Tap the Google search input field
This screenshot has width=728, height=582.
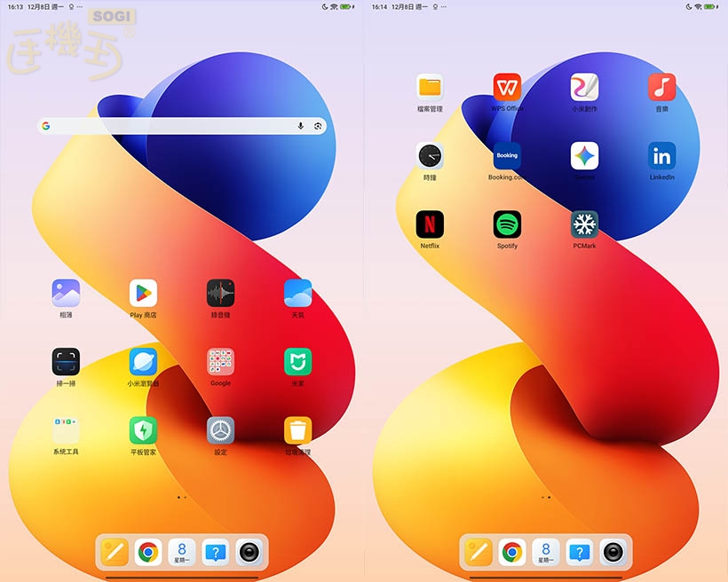pos(169,126)
